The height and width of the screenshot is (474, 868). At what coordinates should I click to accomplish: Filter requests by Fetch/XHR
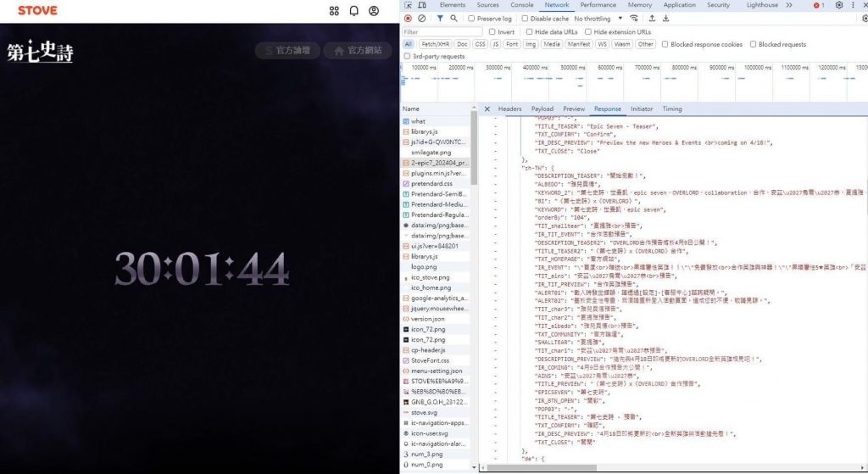435,44
